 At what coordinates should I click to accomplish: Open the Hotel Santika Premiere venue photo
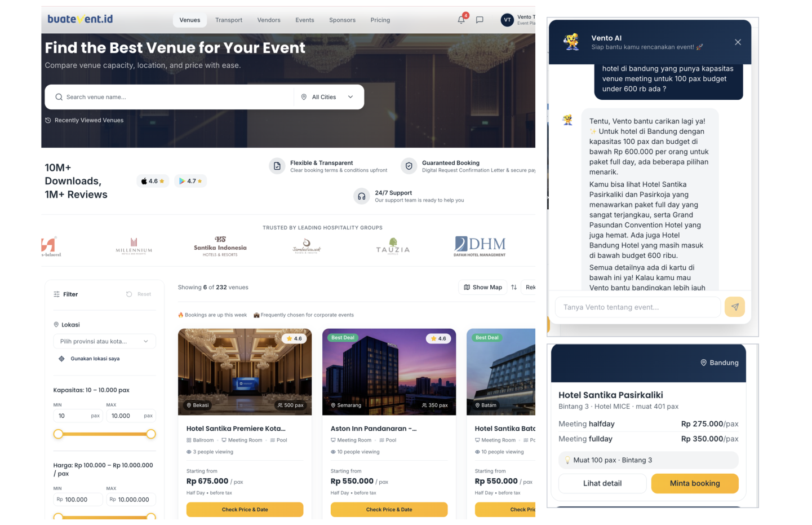click(245, 372)
